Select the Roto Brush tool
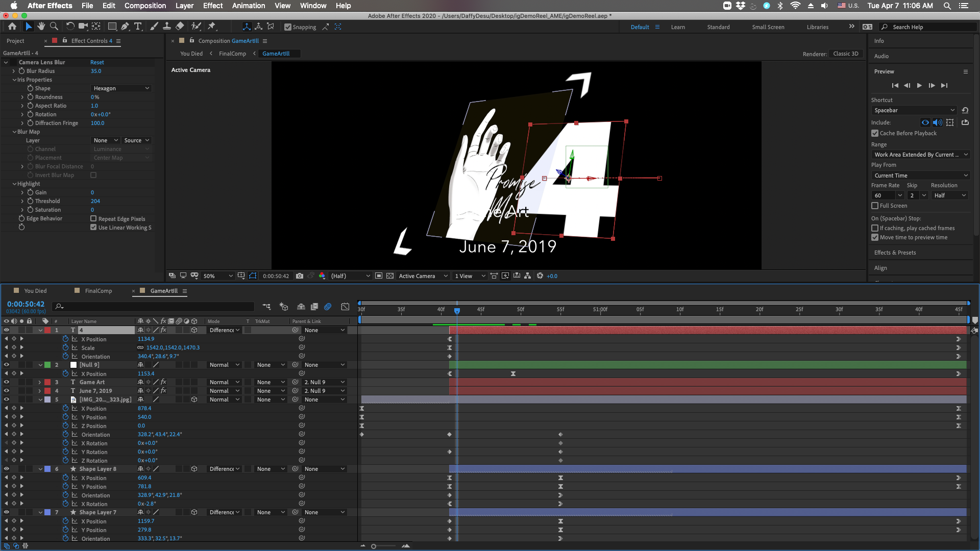Image resolution: width=980 pixels, height=551 pixels. (x=196, y=27)
